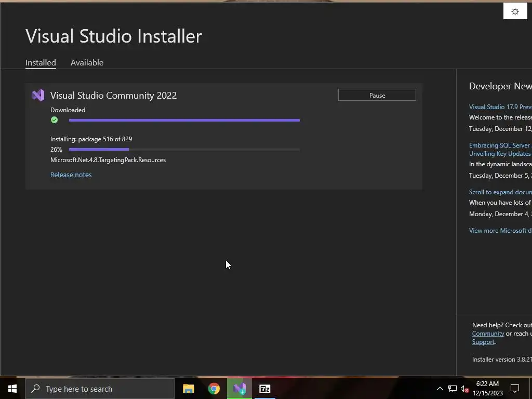
Task: Click the Monday, December 4 date text
Action: click(500, 214)
